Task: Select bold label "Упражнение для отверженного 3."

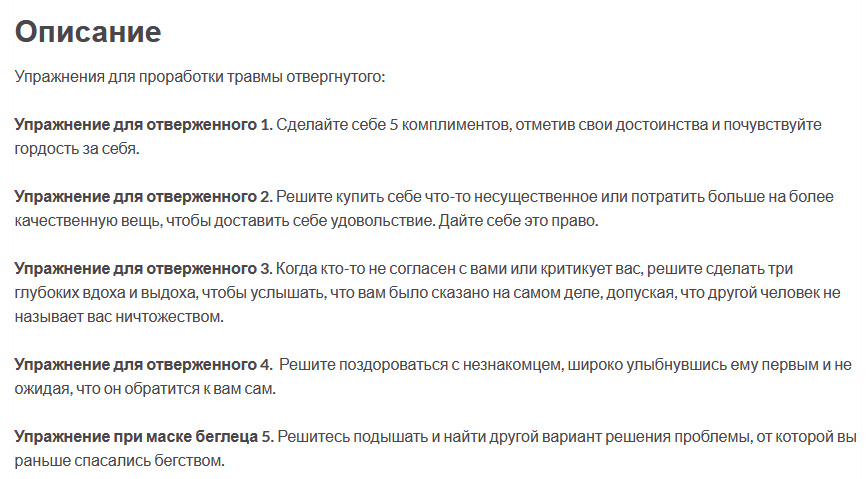Action: [x=143, y=269]
